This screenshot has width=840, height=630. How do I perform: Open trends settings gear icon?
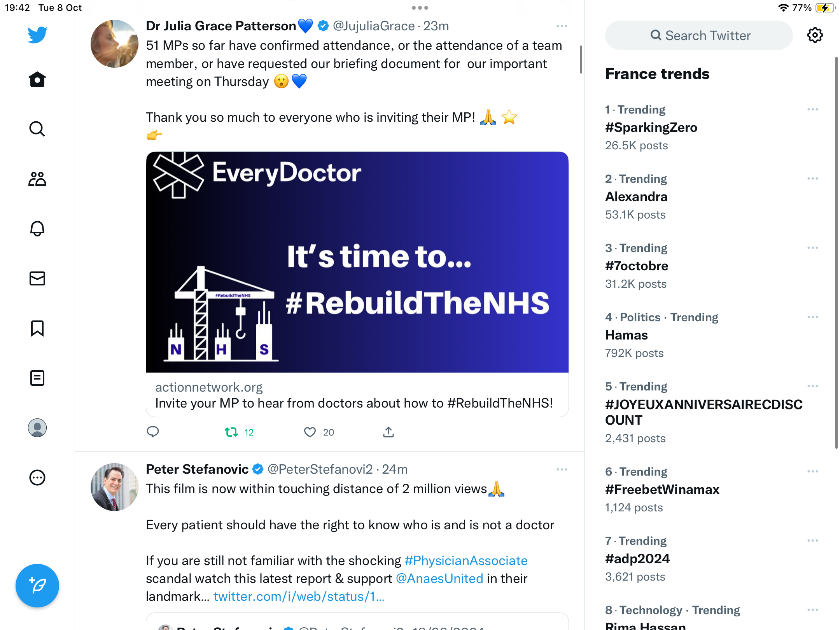(815, 35)
